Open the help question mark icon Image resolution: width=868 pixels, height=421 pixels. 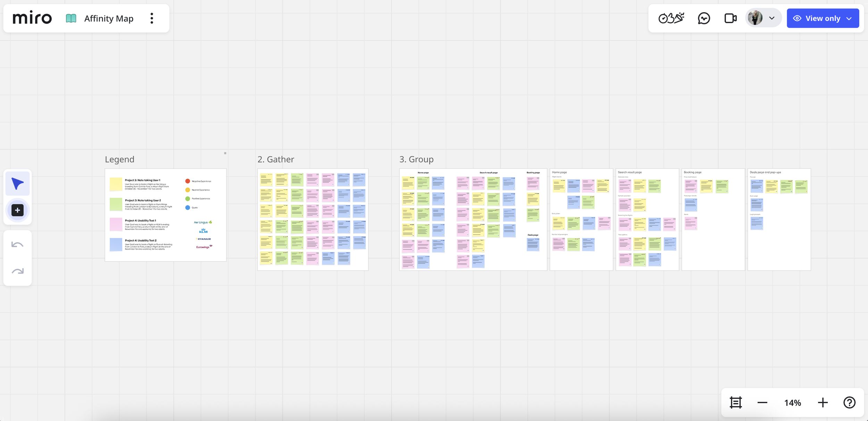849,403
